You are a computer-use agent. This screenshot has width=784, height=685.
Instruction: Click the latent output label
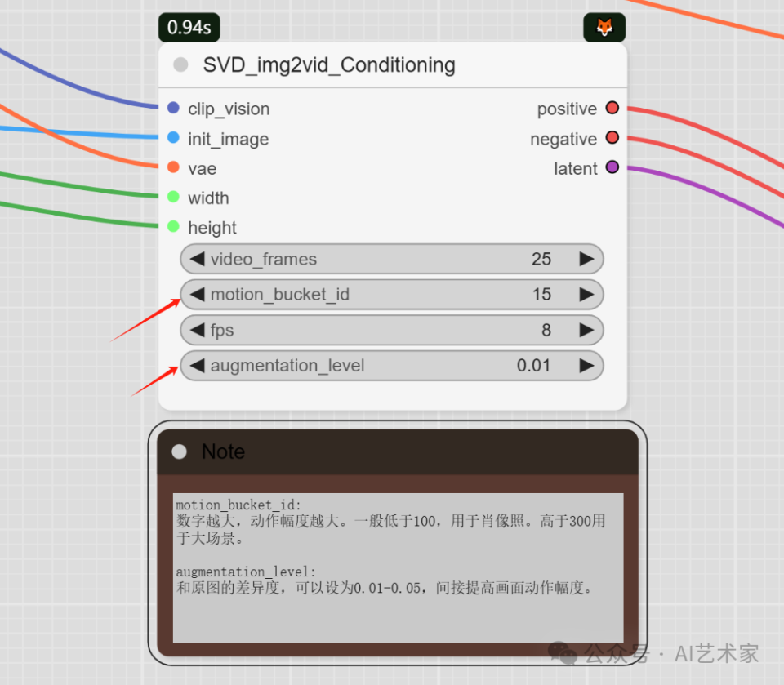(x=575, y=168)
